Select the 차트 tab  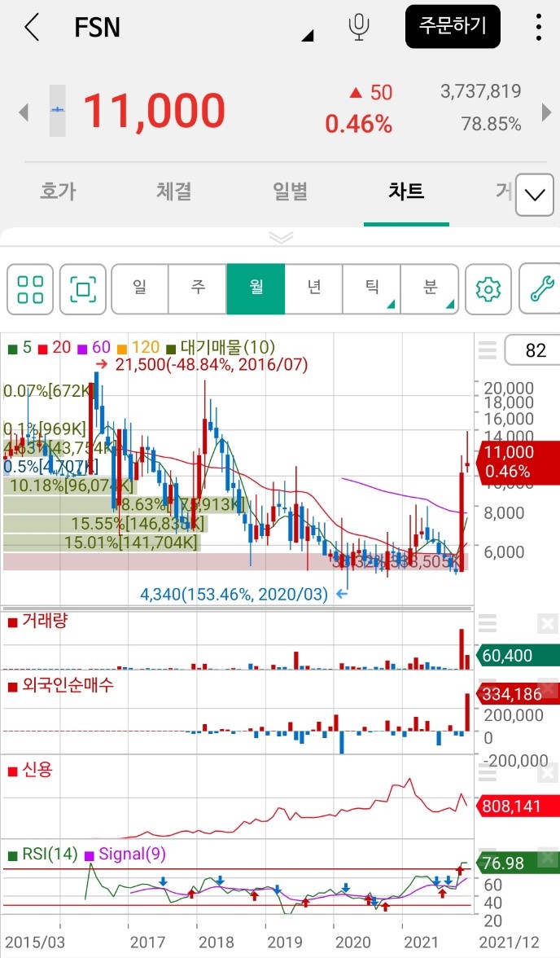pos(406,191)
